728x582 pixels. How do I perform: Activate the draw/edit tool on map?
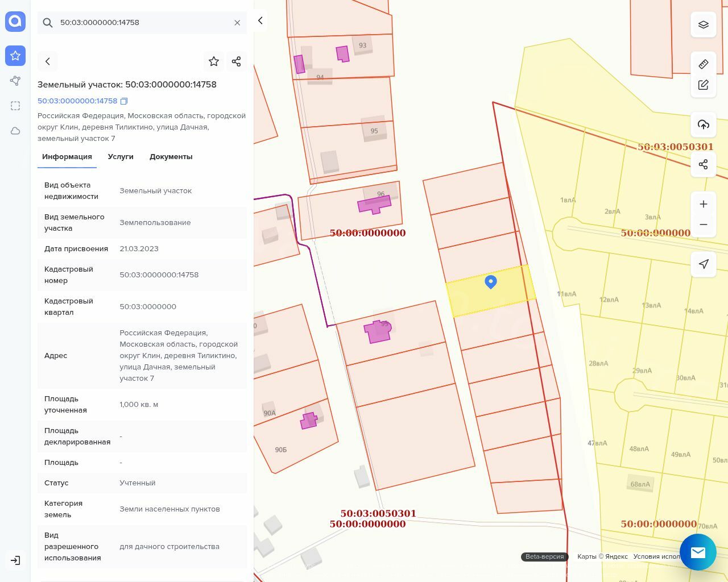[x=704, y=85]
